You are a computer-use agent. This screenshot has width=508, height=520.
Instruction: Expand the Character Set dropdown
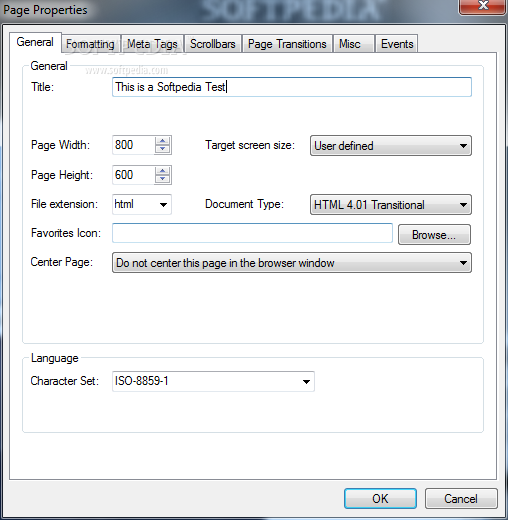click(x=213, y=381)
